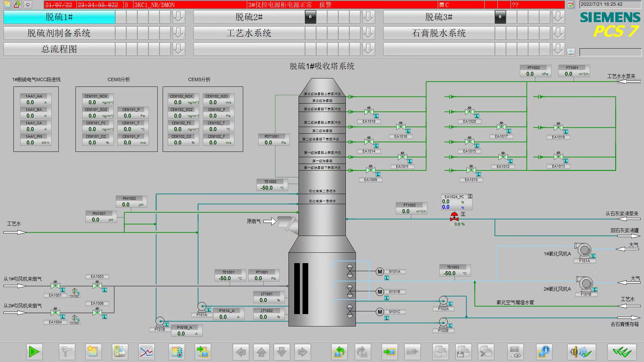Open the 工艺水系统 area
The height and width of the screenshot is (362, 644).
click(x=249, y=33)
